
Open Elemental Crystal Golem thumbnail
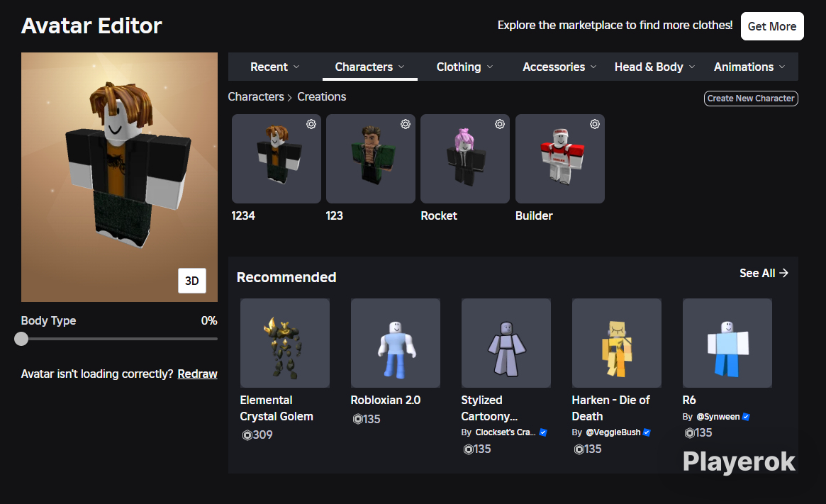(284, 343)
